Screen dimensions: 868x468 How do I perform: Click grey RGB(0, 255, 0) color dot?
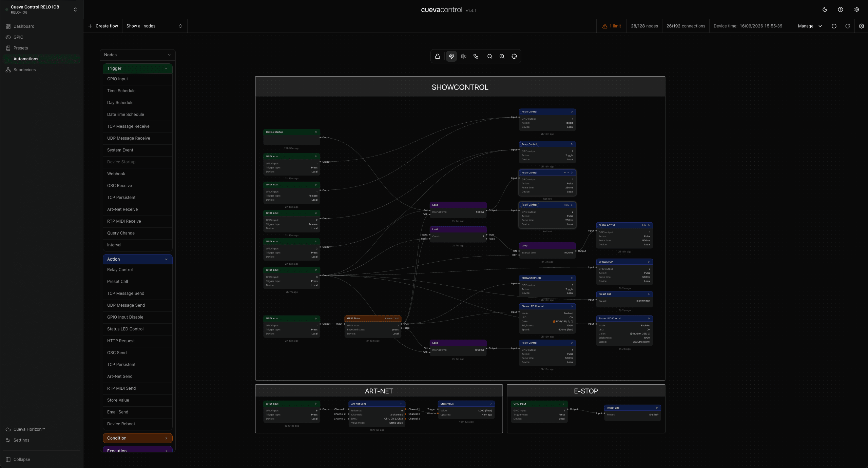click(631, 334)
